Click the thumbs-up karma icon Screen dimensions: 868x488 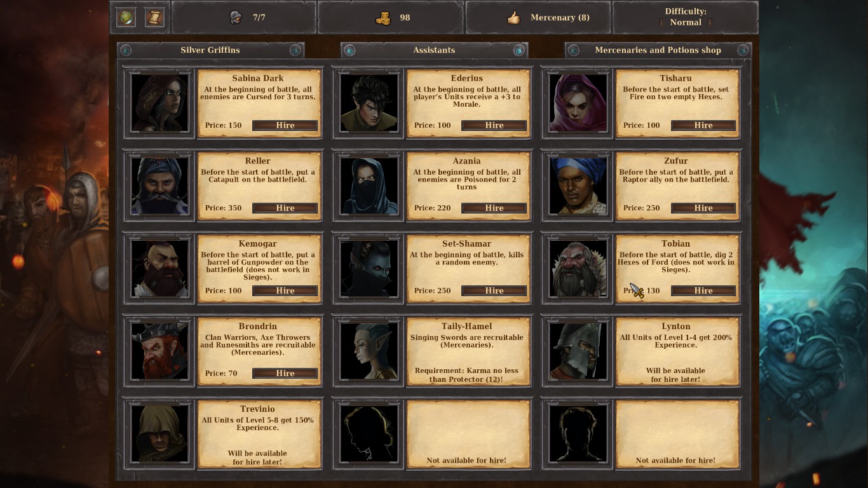click(x=513, y=18)
